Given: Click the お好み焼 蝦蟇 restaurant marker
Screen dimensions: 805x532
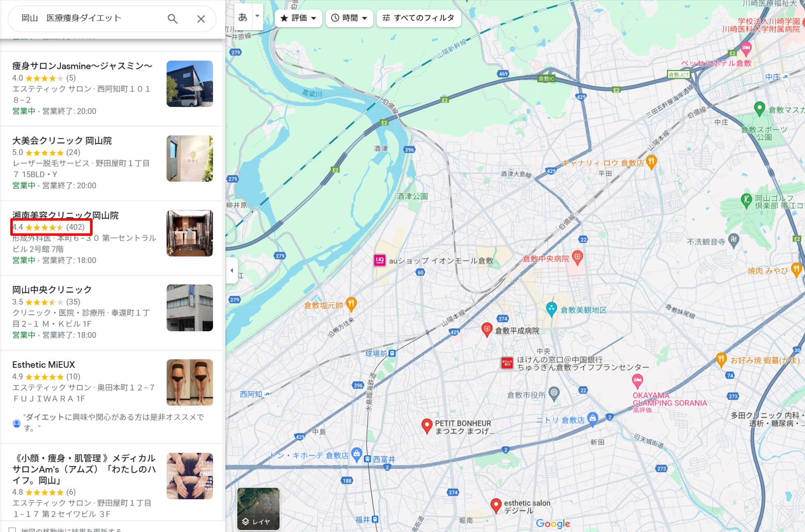Looking at the screenshot, I should [x=721, y=359].
